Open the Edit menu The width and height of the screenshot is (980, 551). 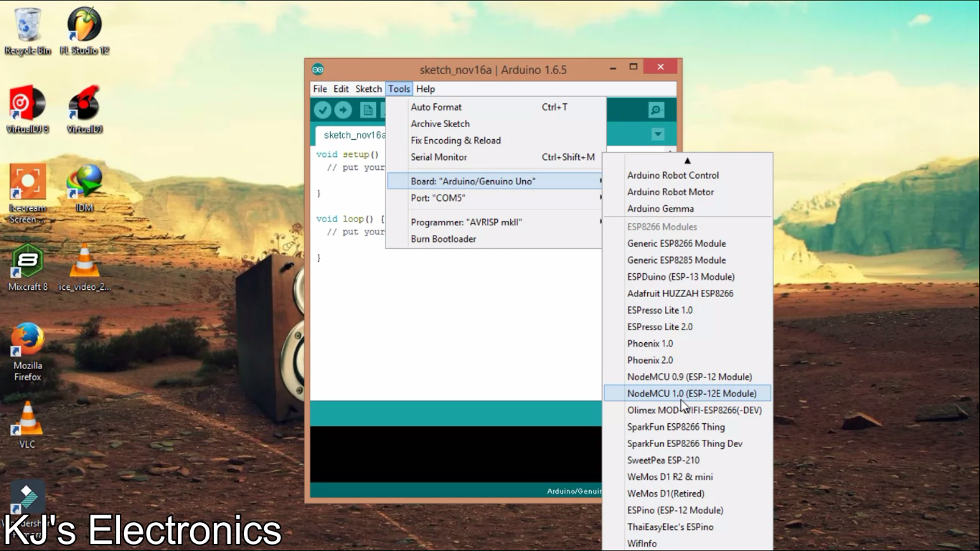[341, 89]
